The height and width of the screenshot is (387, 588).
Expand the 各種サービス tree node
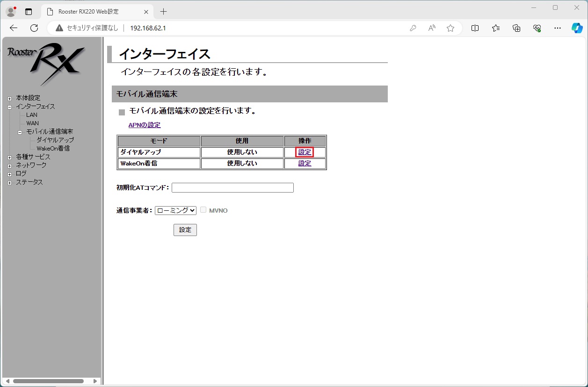[9, 157]
